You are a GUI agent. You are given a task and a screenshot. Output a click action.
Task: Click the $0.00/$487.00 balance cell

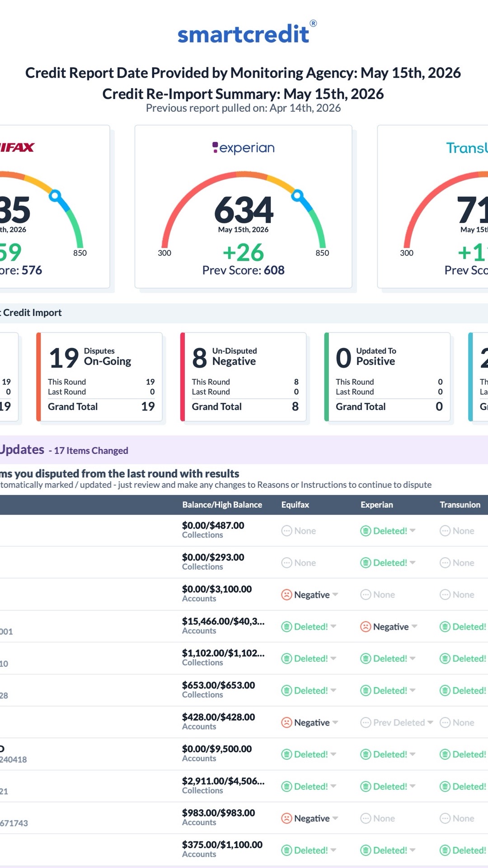pos(213,530)
